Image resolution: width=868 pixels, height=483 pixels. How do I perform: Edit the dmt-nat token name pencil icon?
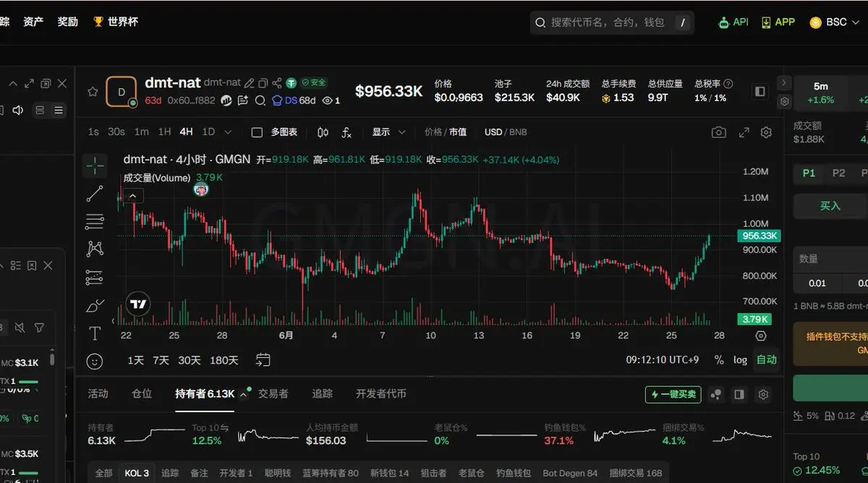[x=249, y=83]
